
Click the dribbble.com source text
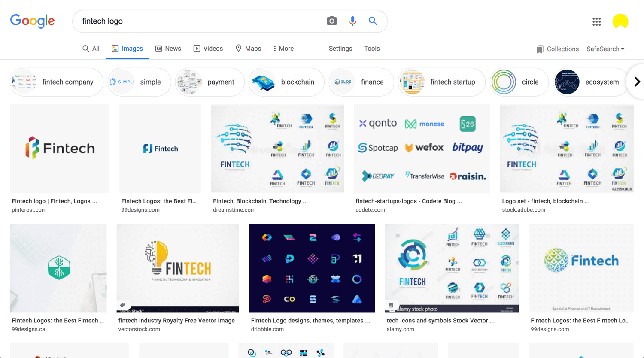point(267,329)
